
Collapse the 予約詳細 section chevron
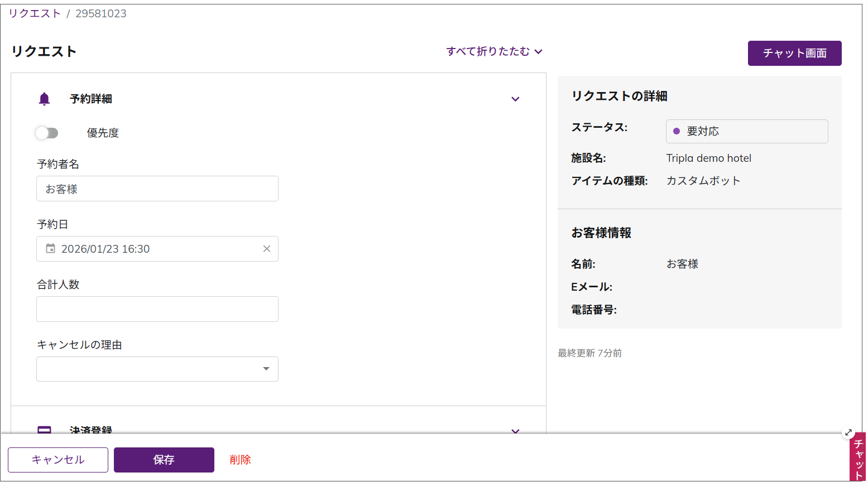[515, 99]
